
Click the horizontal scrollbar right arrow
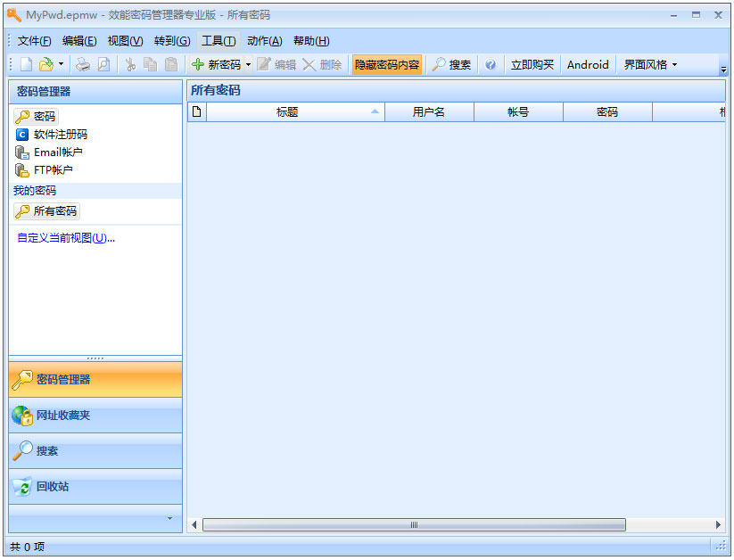click(x=718, y=525)
